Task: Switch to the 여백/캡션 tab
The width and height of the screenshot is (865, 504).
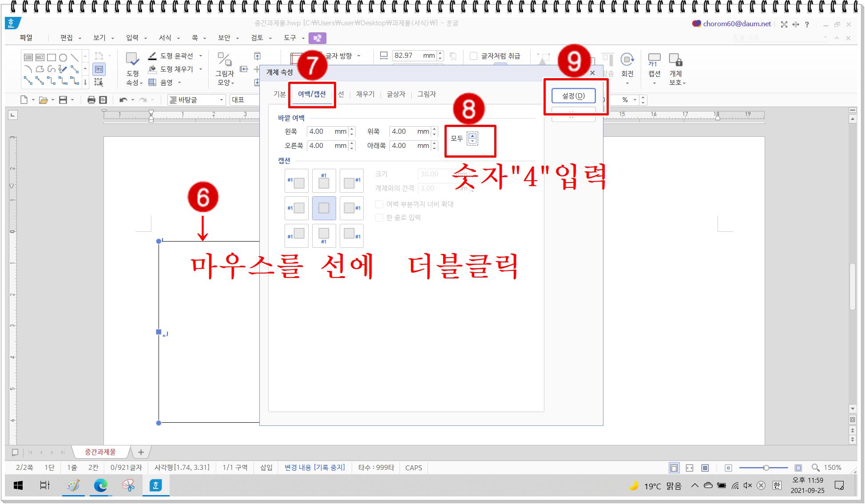Action: point(312,94)
